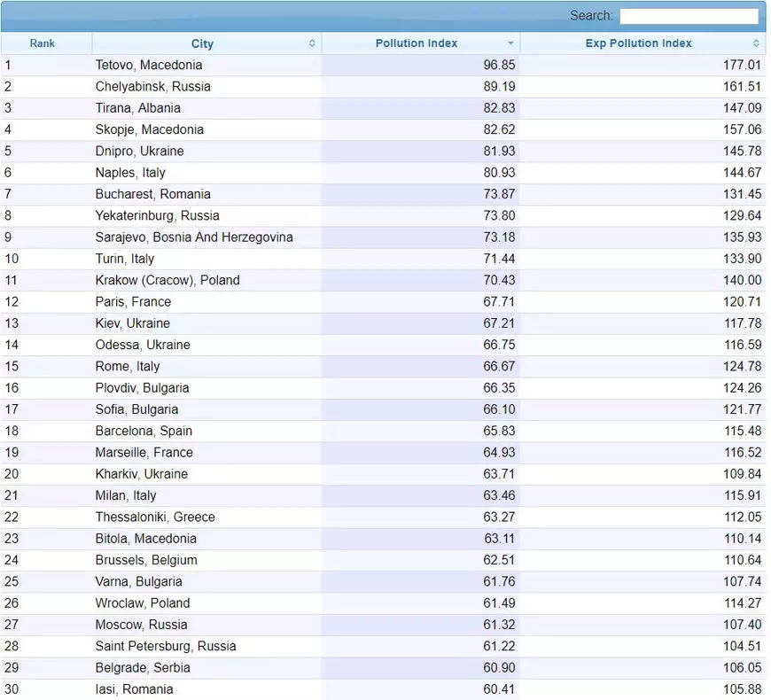Select the Thessaloniki, Greece city cell
Viewport: 771px width, 700px height.
point(206,517)
